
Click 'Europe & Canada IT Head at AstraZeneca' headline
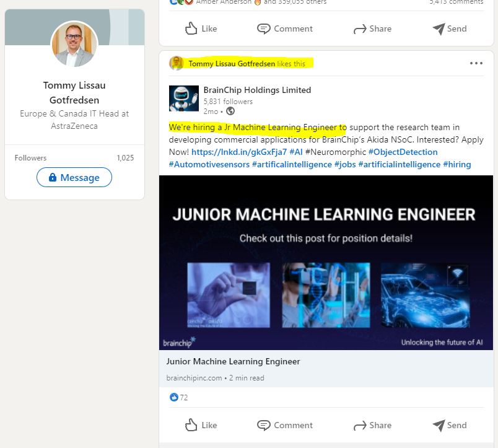pyautogui.click(x=74, y=120)
